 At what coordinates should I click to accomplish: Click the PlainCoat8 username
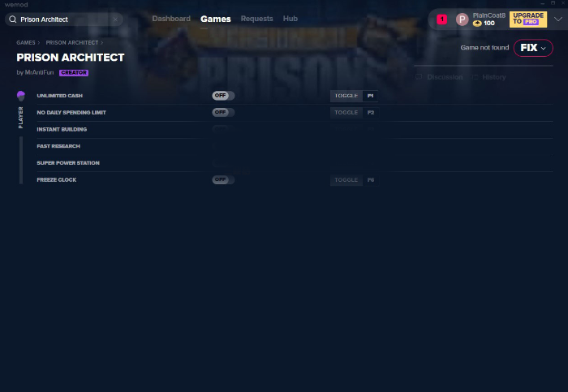click(488, 15)
